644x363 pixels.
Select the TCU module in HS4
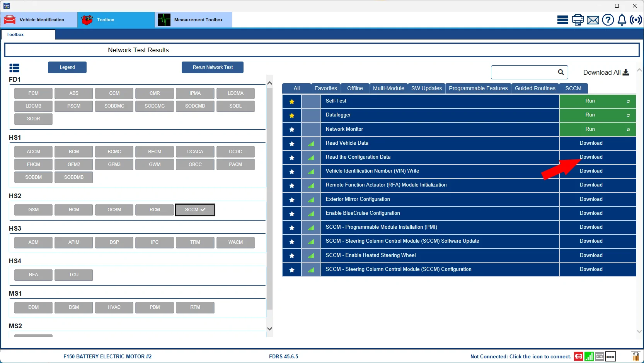coord(74,275)
